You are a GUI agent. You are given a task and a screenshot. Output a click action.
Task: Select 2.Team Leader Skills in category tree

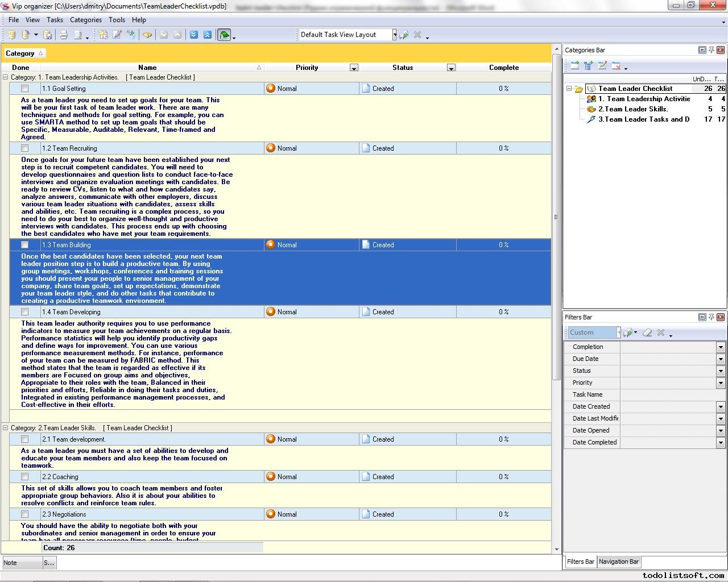pos(632,109)
